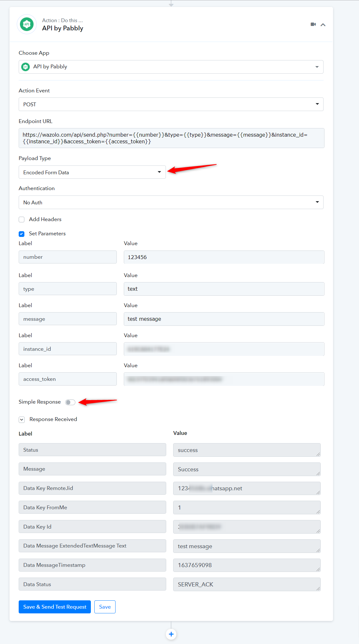The height and width of the screenshot is (644, 359).
Task: Click the Data Key RemoteJid value box
Action: [247, 488]
